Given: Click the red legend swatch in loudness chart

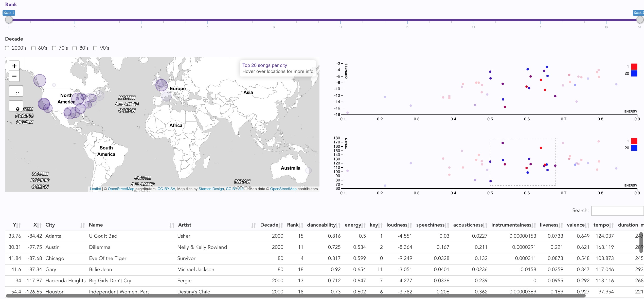Looking at the screenshot, I should click(x=634, y=67).
